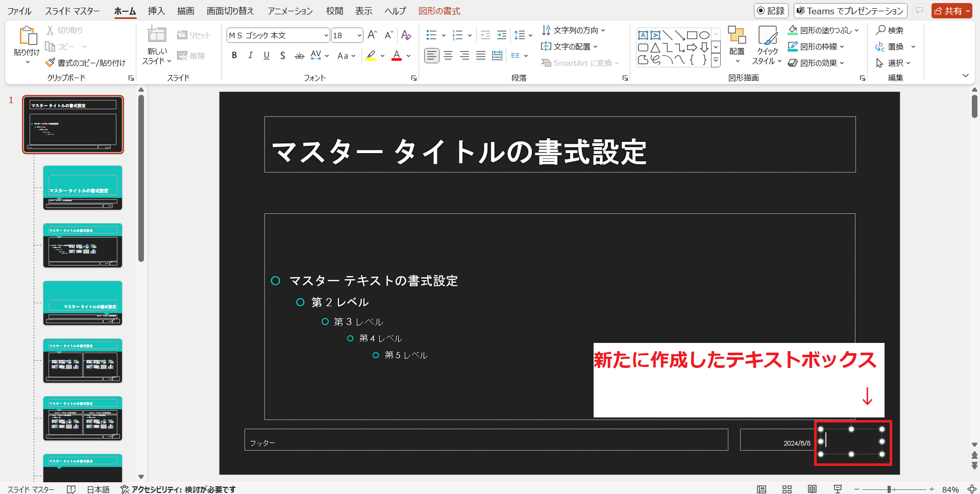Click the zoom slider handle
This screenshot has height=494, width=980.
point(889,489)
